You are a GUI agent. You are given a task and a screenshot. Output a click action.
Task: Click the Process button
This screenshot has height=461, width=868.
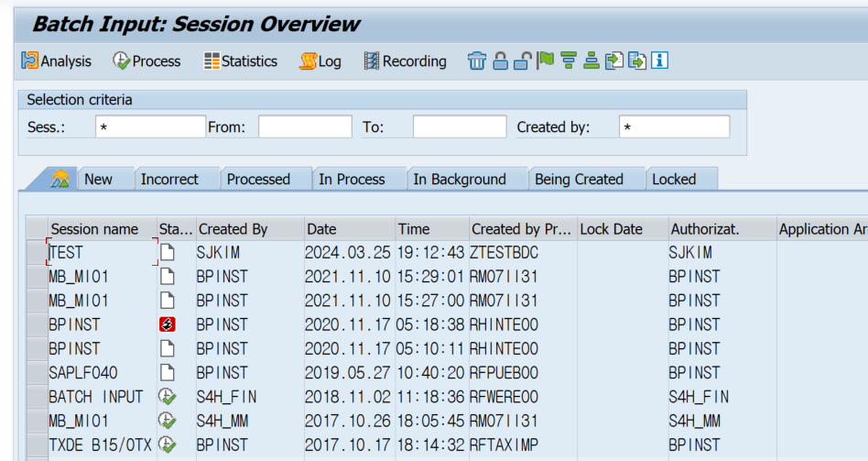pyautogui.click(x=146, y=61)
